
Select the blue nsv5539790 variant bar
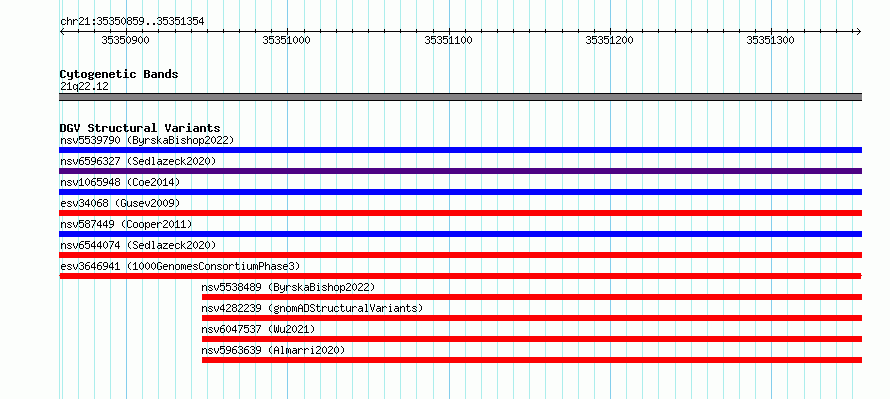tap(461, 150)
